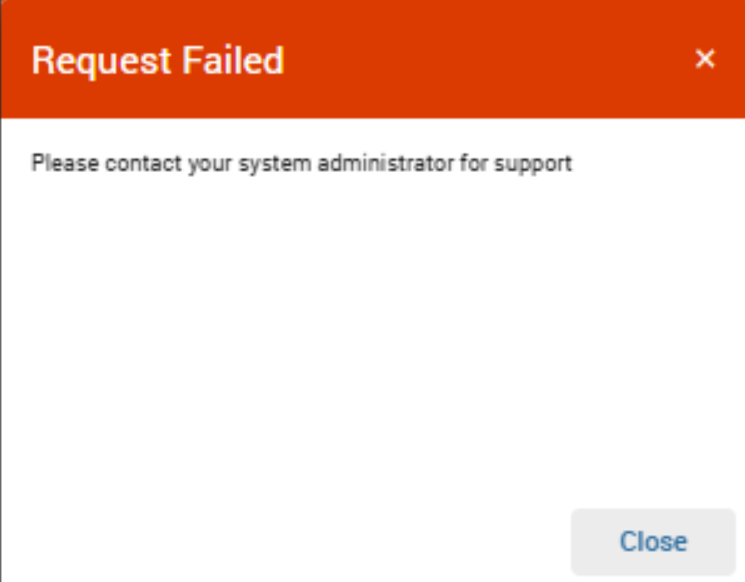
Task: Dismiss the error with the header X
Action: tap(705, 59)
